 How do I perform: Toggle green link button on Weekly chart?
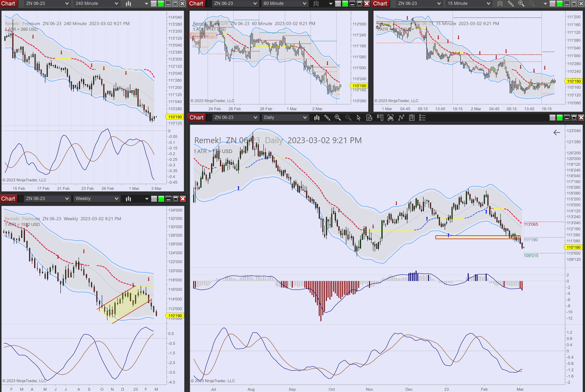[x=161, y=199]
